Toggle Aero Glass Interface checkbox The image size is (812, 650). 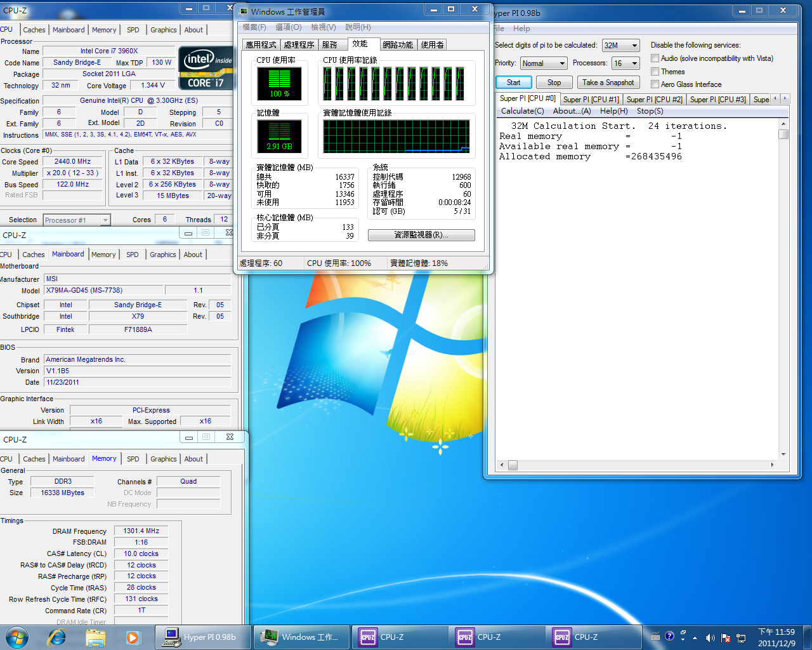(x=655, y=84)
